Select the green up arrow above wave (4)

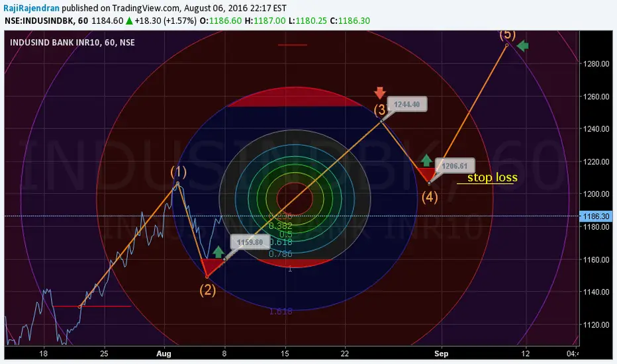tap(426, 160)
